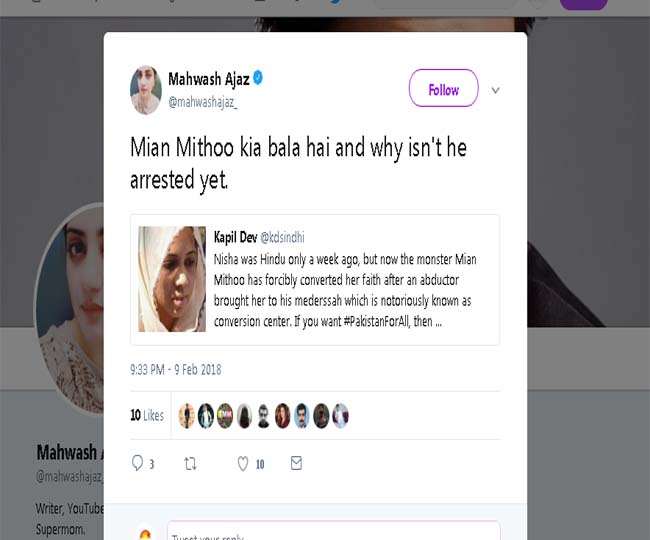
Task: Open the direct message envelope icon
Action: 296,463
